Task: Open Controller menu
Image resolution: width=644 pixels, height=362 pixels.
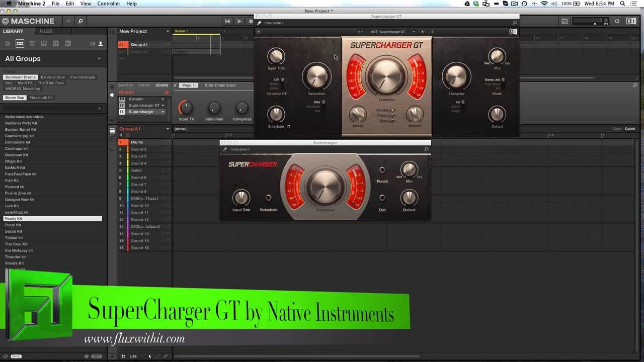Action: coord(109,4)
